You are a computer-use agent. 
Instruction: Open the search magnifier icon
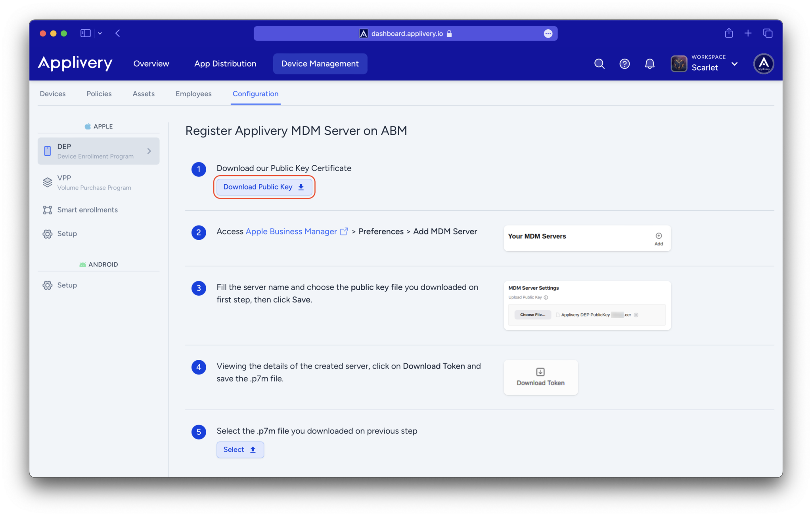599,64
